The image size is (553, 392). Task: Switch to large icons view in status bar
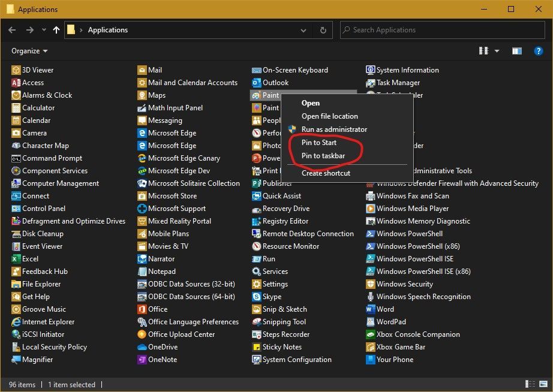coord(543,384)
